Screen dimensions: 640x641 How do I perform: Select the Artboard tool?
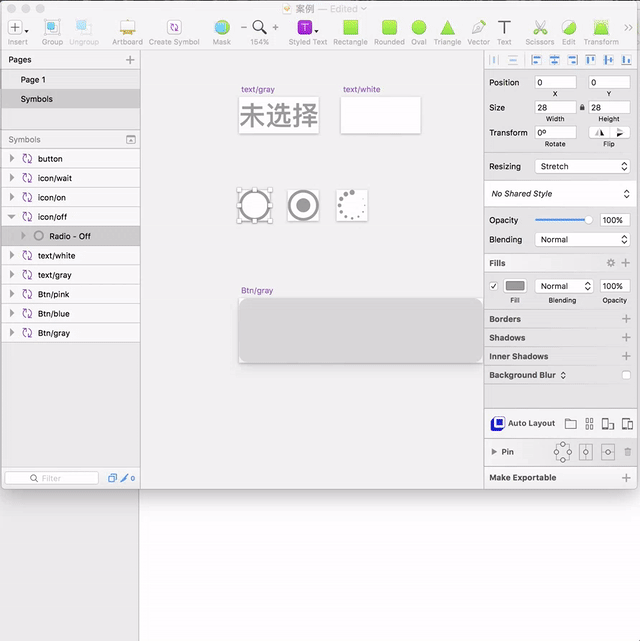click(x=128, y=27)
